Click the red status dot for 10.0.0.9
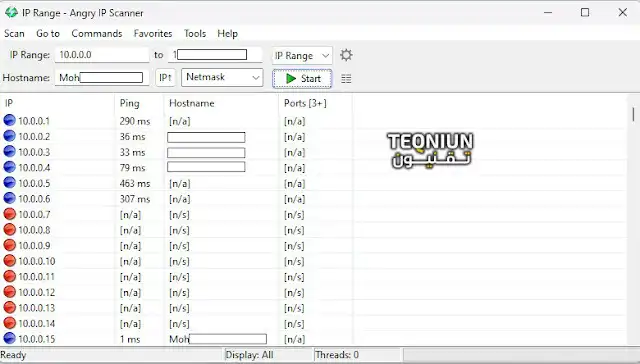Screen dimensions: 640x364 pos(9,245)
